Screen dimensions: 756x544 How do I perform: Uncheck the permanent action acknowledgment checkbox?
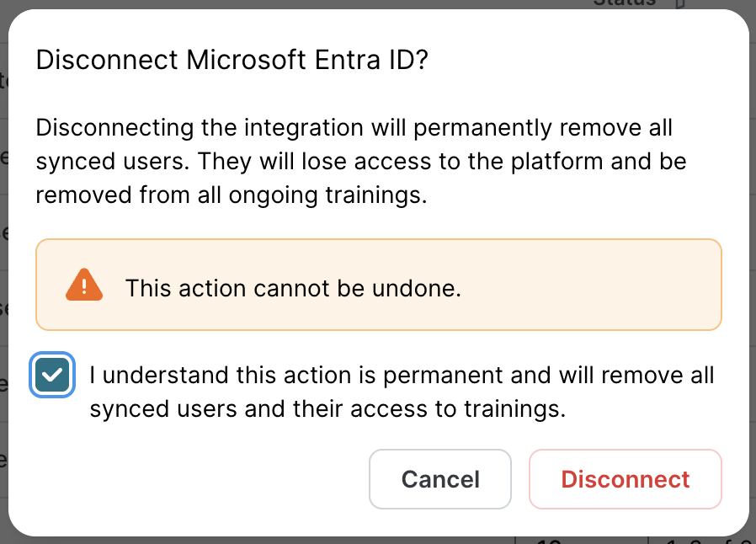(53, 375)
